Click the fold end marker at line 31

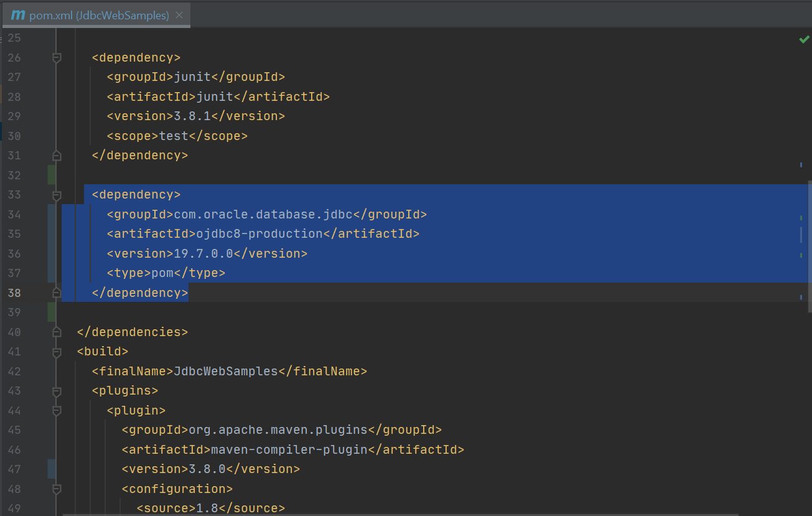pos(56,155)
